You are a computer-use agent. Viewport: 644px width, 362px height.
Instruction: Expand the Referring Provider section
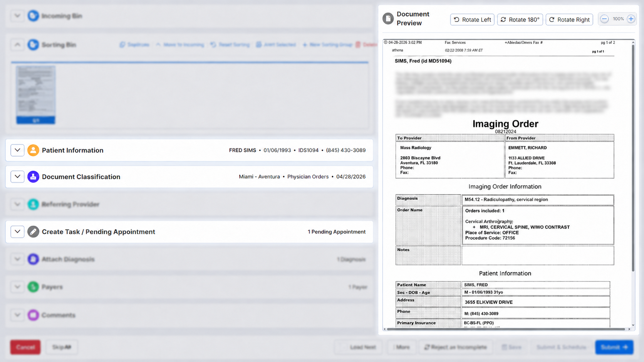point(17,204)
